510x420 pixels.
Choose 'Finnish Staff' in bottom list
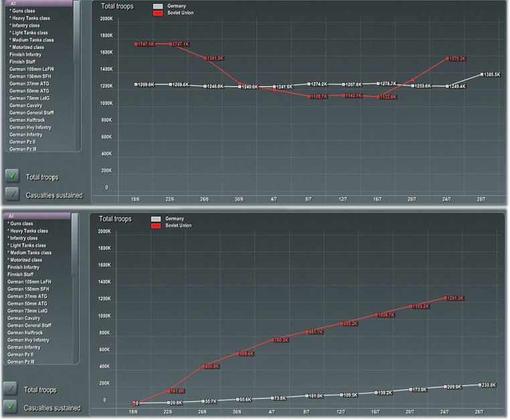pos(21,274)
